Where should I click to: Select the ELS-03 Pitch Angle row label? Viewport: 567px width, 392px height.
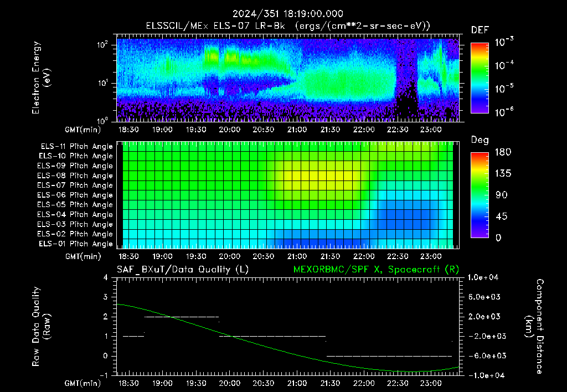tap(75, 224)
